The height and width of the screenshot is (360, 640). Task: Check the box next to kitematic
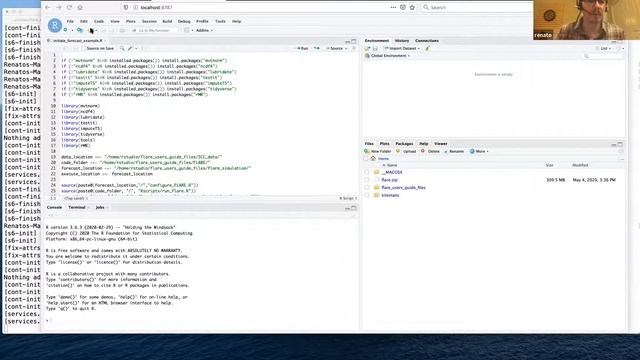367,196
